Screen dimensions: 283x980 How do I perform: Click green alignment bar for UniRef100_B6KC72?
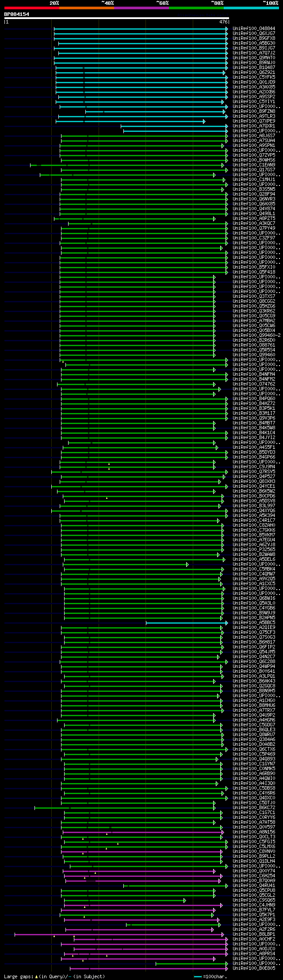click(125, 808)
